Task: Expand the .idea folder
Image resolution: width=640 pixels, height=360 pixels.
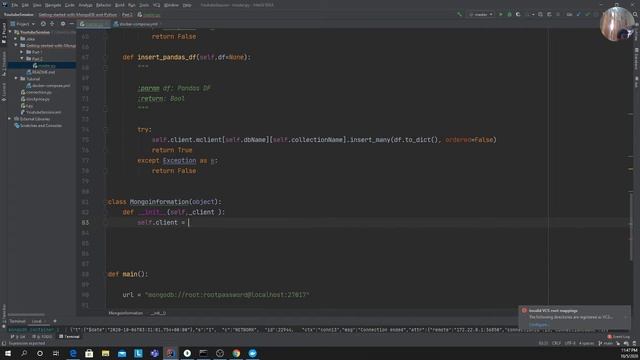Action: tap(16, 39)
